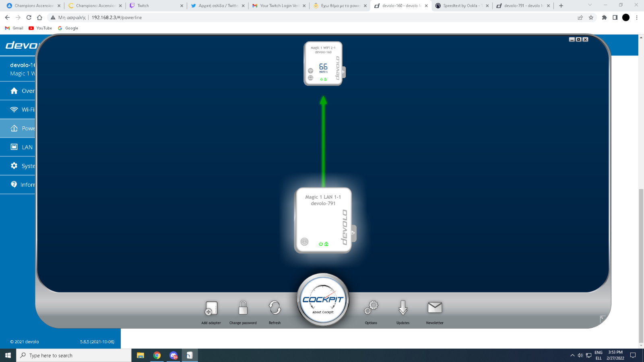
Task: Open Discord from taskbar
Action: click(173, 355)
